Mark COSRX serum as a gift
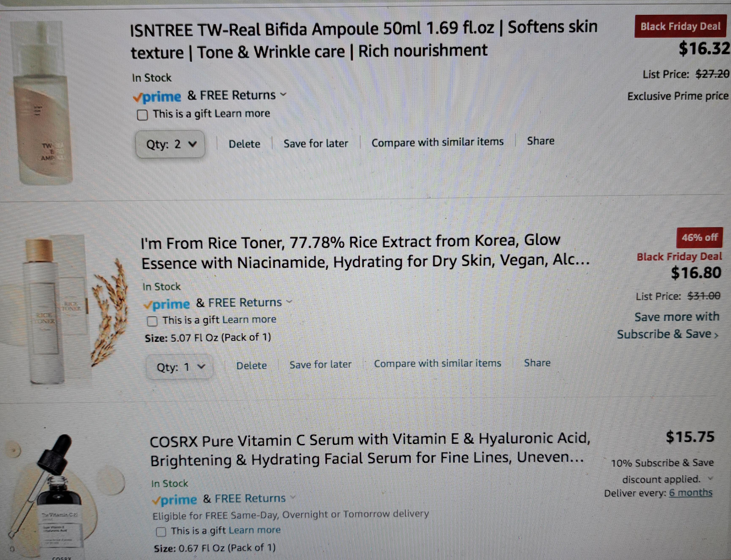 [161, 531]
